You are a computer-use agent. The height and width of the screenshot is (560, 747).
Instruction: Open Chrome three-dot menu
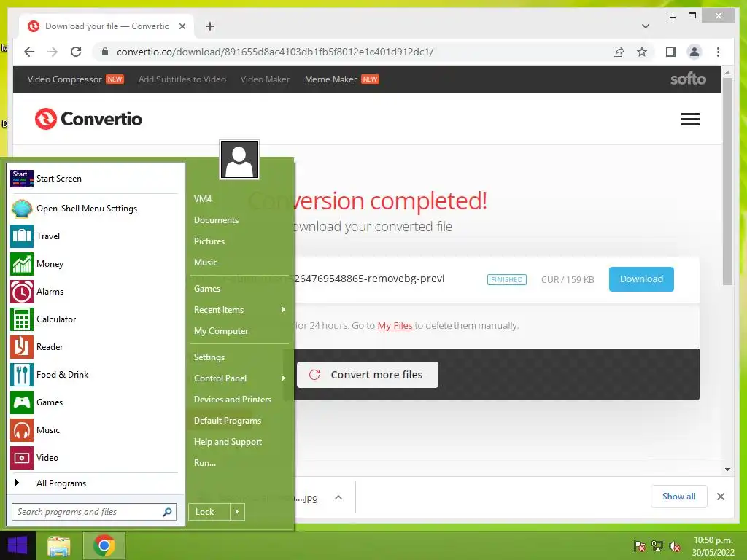pyautogui.click(x=718, y=52)
